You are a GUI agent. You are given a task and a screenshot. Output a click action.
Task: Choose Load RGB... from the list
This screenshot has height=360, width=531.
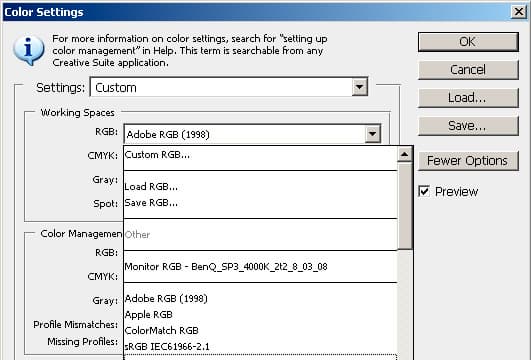click(260, 187)
